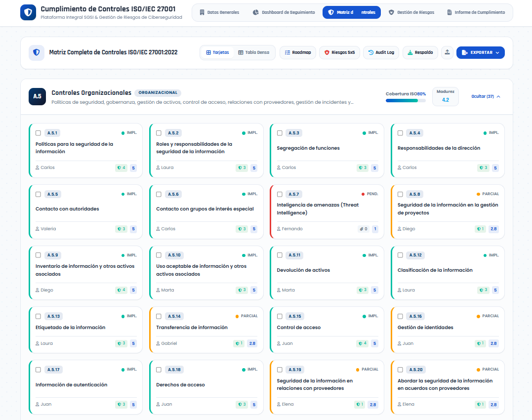The width and height of the screenshot is (532, 420).
Task: Check the A.5.1 control checkbox
Action: (x=39, y=133)
